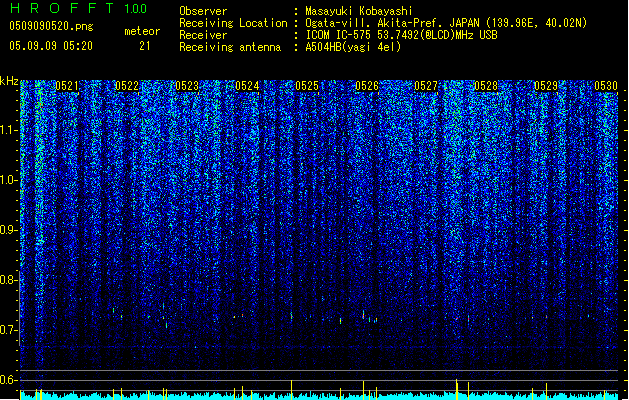
Task: Click the 0527 time marker
Action: pyautogui.click(x=426, y=86)
